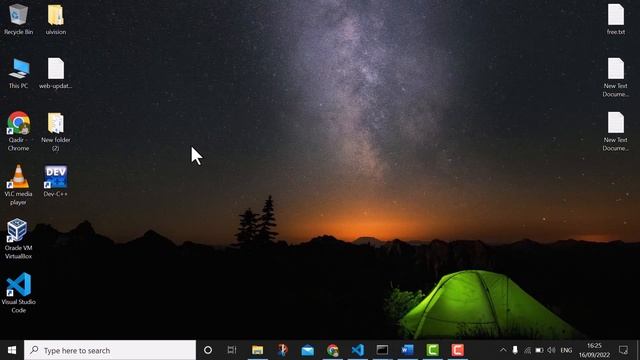Open the Windows Start menu
The width and height of the screenshot is (640, 360).
[x=12, y=350]
